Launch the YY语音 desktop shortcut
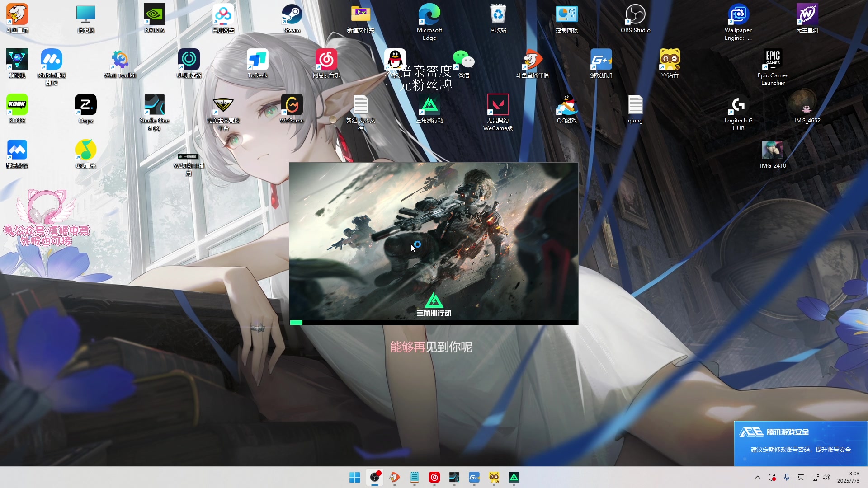This screenshot has width=868, height=488. [670, 63]
